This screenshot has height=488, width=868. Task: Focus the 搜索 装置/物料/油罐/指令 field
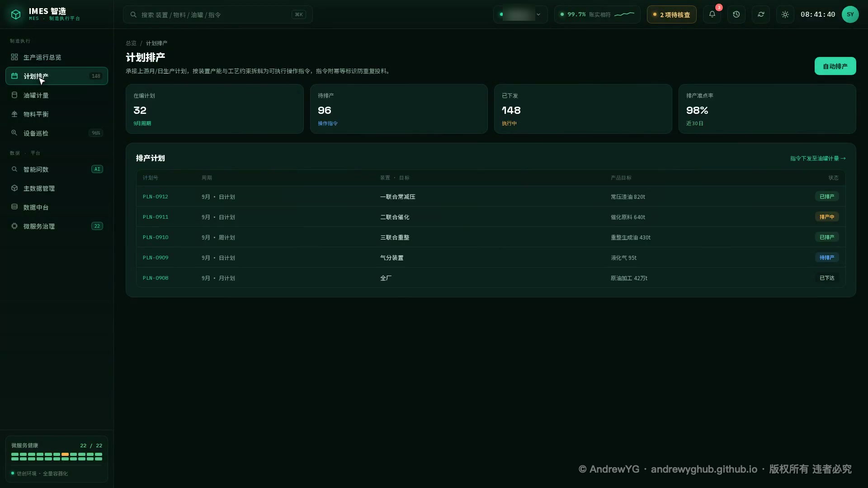click(x=217, y=14)
